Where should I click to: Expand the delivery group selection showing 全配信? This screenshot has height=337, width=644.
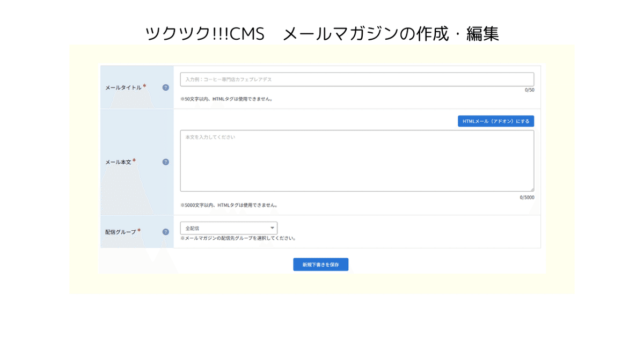pos(228,228)
